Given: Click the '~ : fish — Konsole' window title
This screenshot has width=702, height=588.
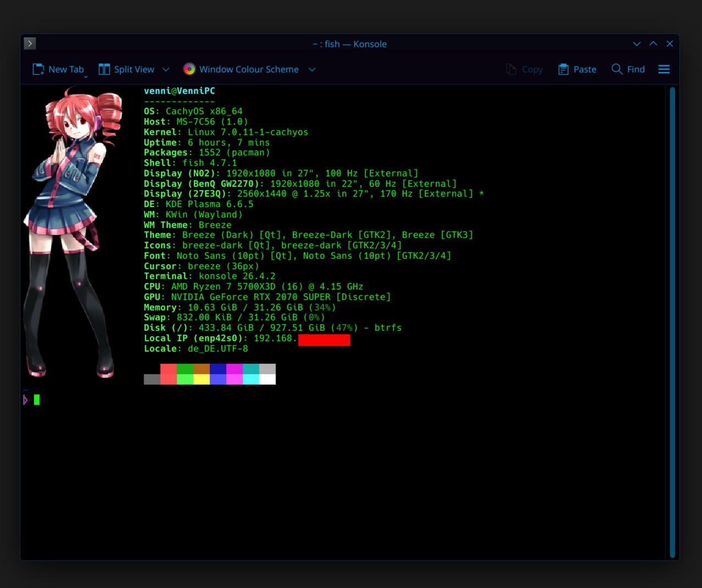Looking at the screenshot, I should point(350,44).
